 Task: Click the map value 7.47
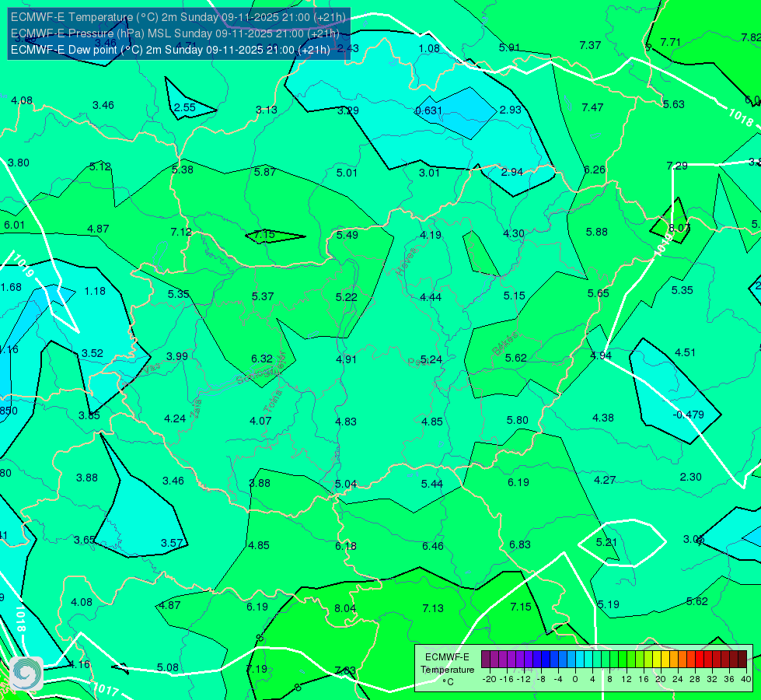click(592, 107)
